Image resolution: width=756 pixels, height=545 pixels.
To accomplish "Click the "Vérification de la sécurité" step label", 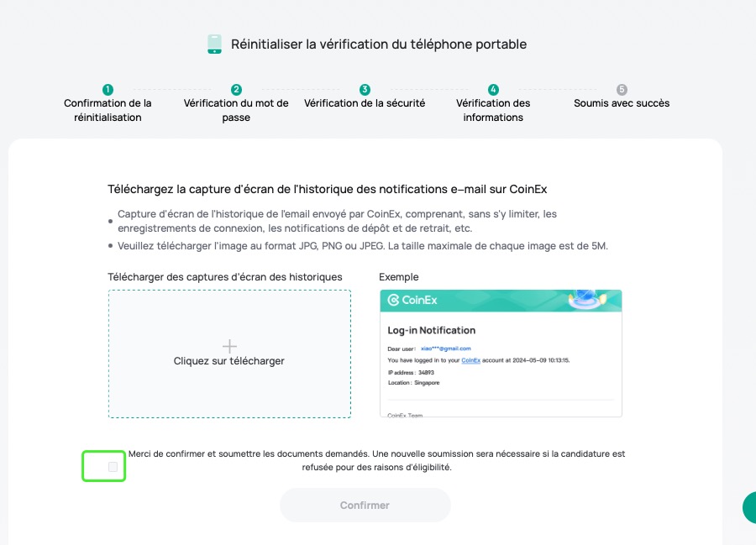I will [x=365, y=103].
